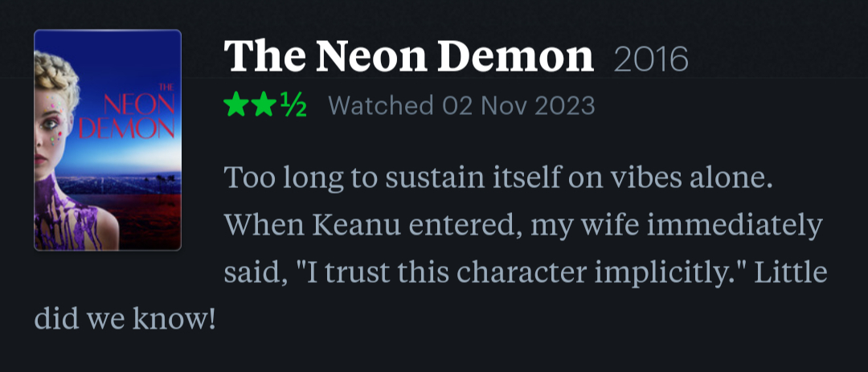Click the word Little ending the third line

[x=796, y=272]
